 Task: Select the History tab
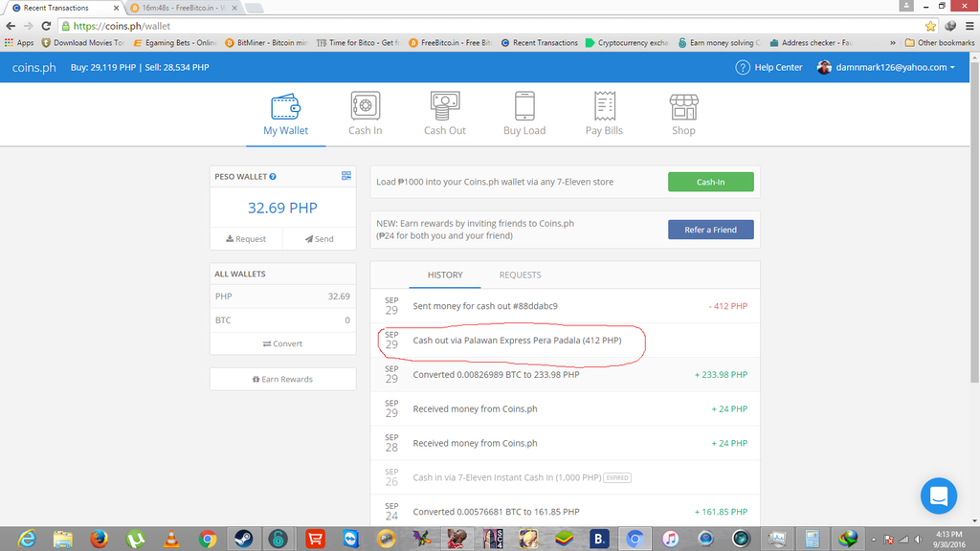click(445, 275)
